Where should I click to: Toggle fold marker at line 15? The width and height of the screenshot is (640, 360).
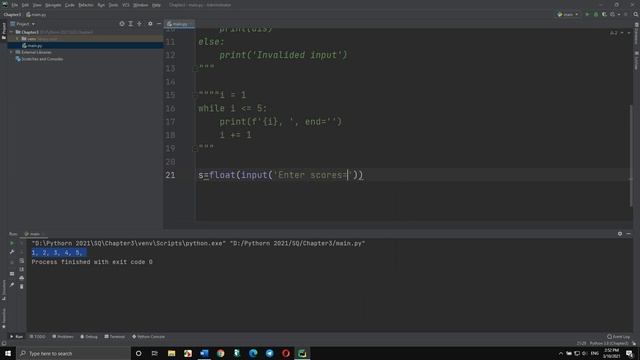click(x=195, y=95)
